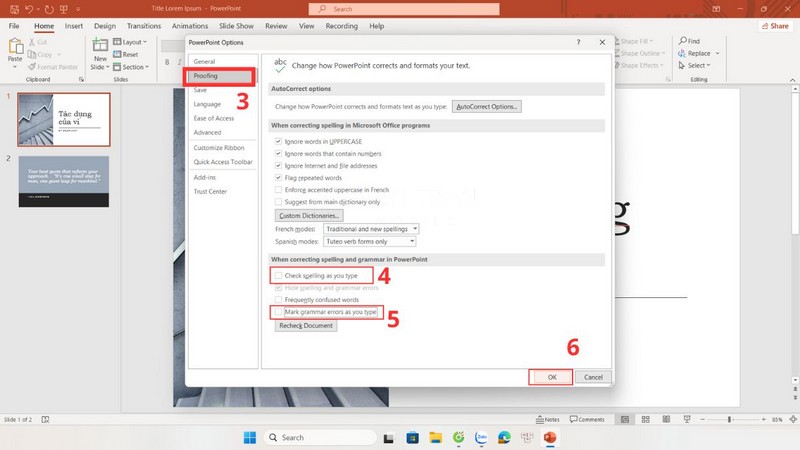
Task: Open the Transitions ribbon tab
Action: 143,25
